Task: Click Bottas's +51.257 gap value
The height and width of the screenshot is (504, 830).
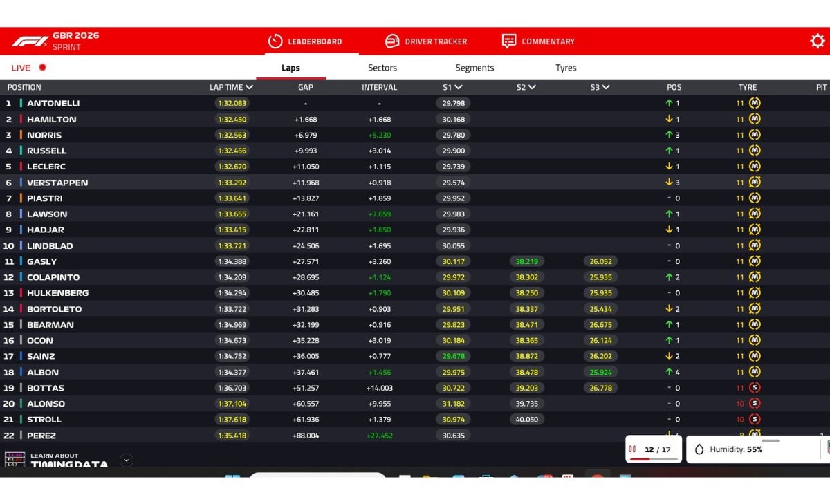Action: click(306, 388)
